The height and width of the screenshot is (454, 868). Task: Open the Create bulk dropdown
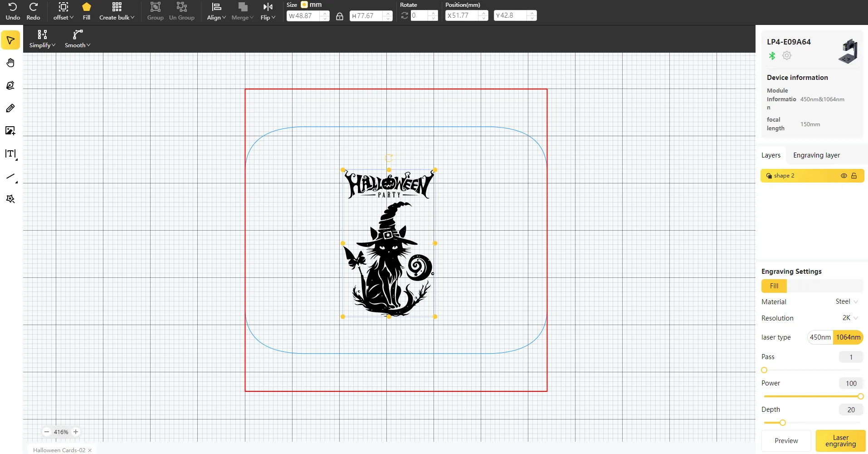click(117, 11)
